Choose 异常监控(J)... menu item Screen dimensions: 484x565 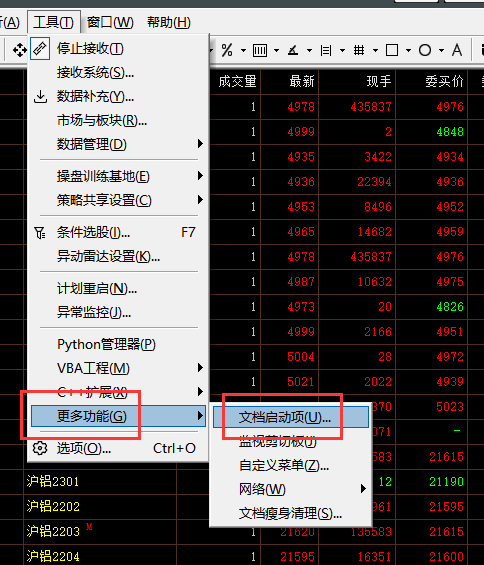(x=118, y=312)
